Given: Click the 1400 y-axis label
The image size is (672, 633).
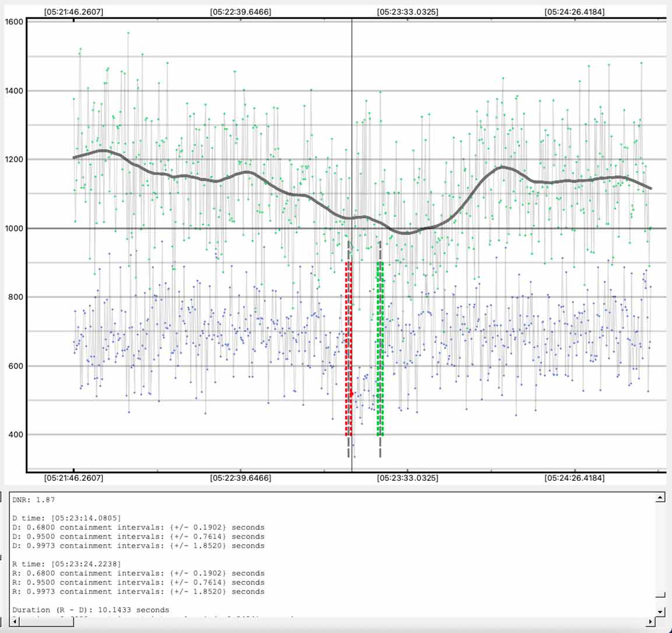Looking at the screenshot, I should [14, 91].
